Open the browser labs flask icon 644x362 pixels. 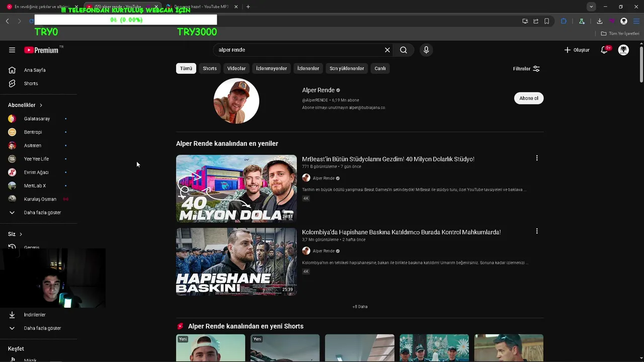582,21
